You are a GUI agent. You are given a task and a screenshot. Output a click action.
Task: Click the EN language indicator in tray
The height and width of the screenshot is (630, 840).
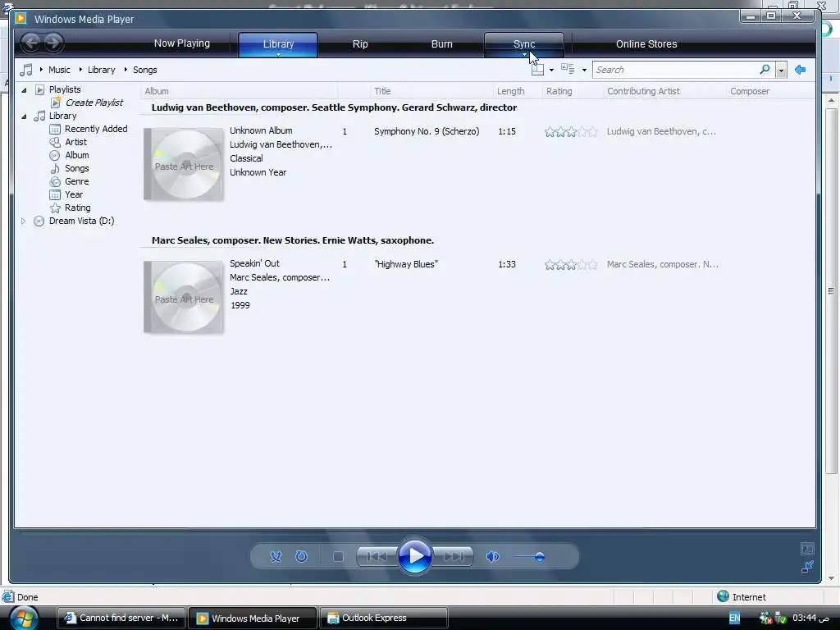(734, 618)
